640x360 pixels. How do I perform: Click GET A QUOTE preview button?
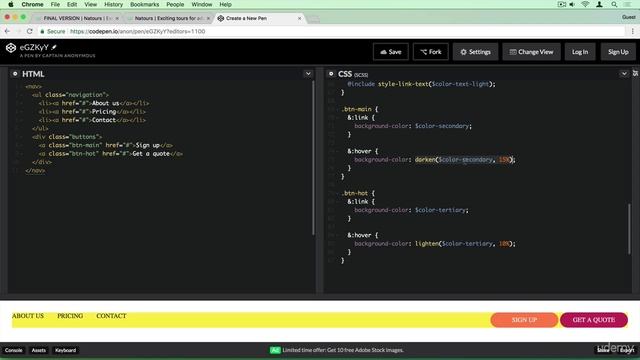click(594, 320)
